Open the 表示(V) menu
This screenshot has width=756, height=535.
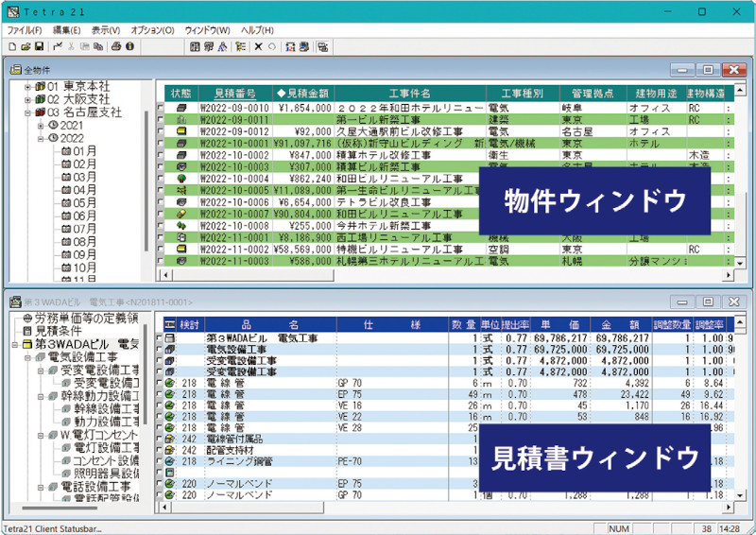coord(106,30)
